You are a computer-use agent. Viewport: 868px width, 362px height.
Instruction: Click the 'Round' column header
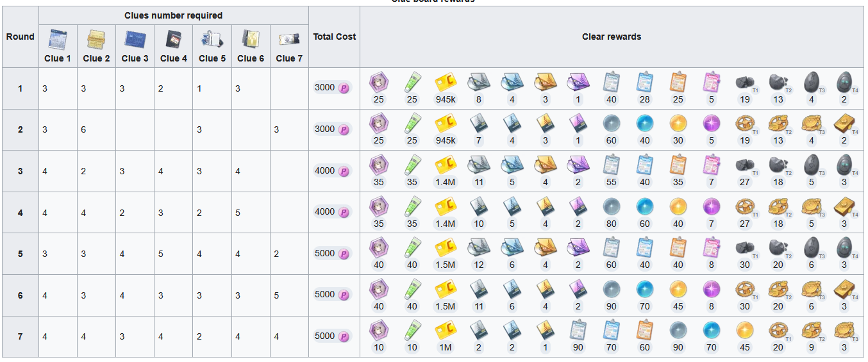[21, 37]
